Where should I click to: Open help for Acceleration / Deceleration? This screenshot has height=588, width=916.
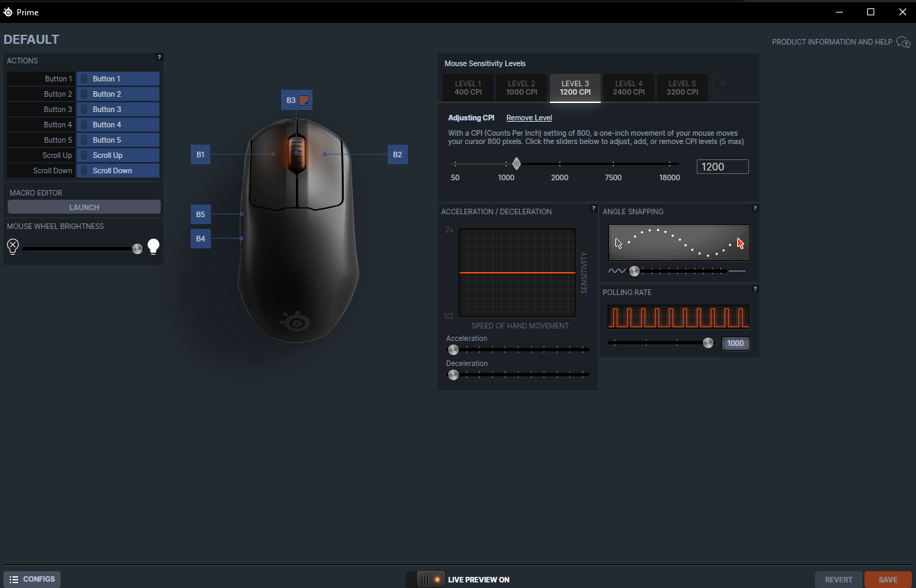(x=594, y=208)
